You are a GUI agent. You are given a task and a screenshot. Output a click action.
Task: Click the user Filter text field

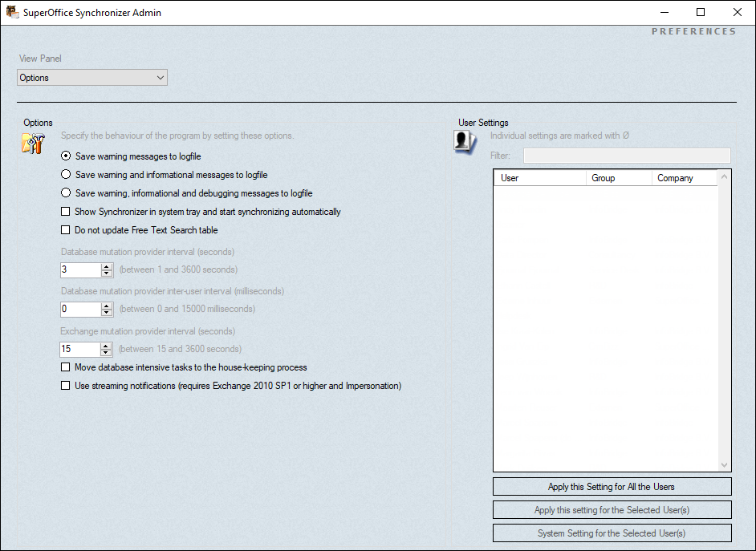click(627, 156)
